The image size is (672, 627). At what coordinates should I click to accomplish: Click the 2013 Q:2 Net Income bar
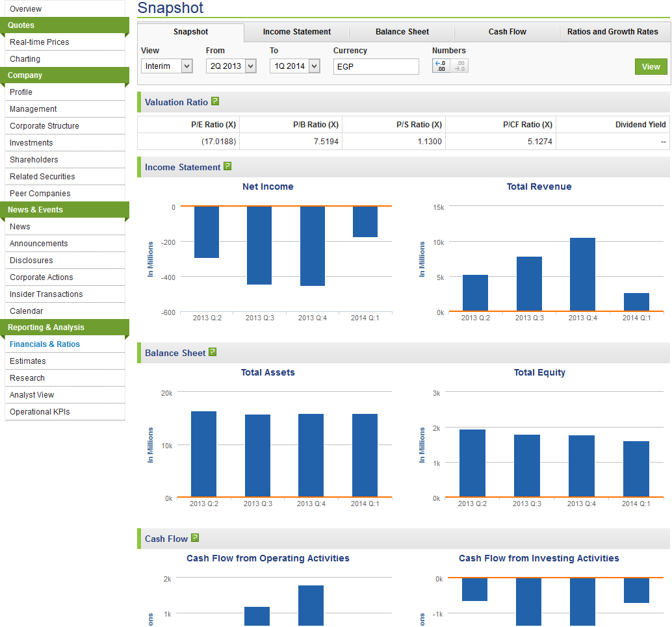(207, 232)
